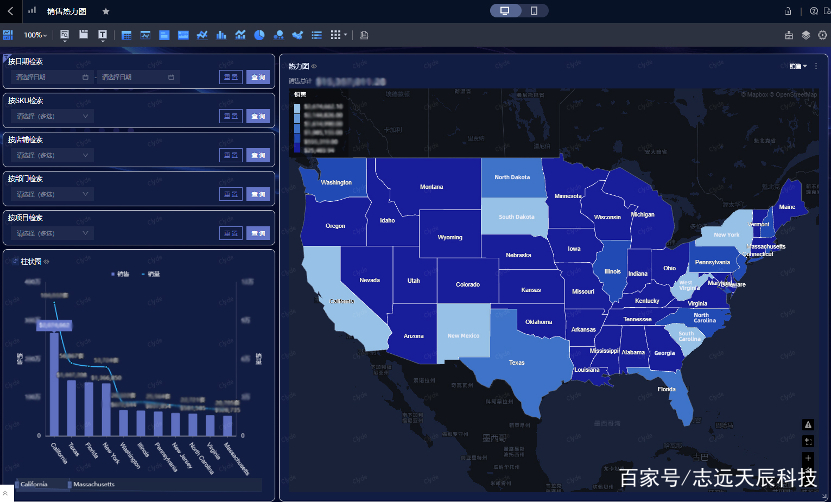Insert a text box with the T icon
This screenshot has width=832, height=502.
102,35
